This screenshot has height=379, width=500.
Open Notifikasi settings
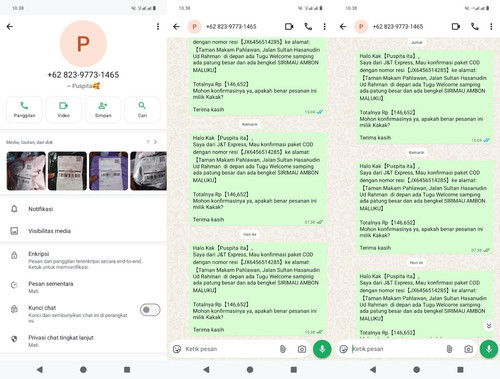tap(83, 209)
